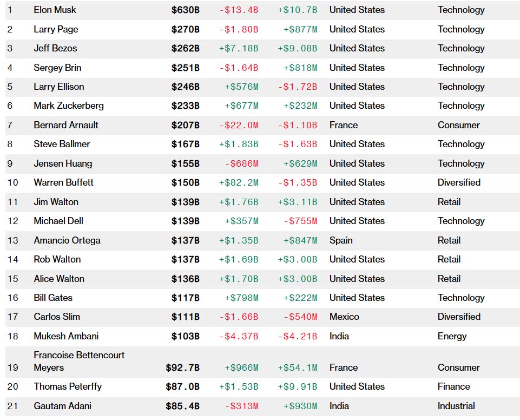Click Jensen Huang's name
This screenshot has height=420, width=520.
pos(63,163)
